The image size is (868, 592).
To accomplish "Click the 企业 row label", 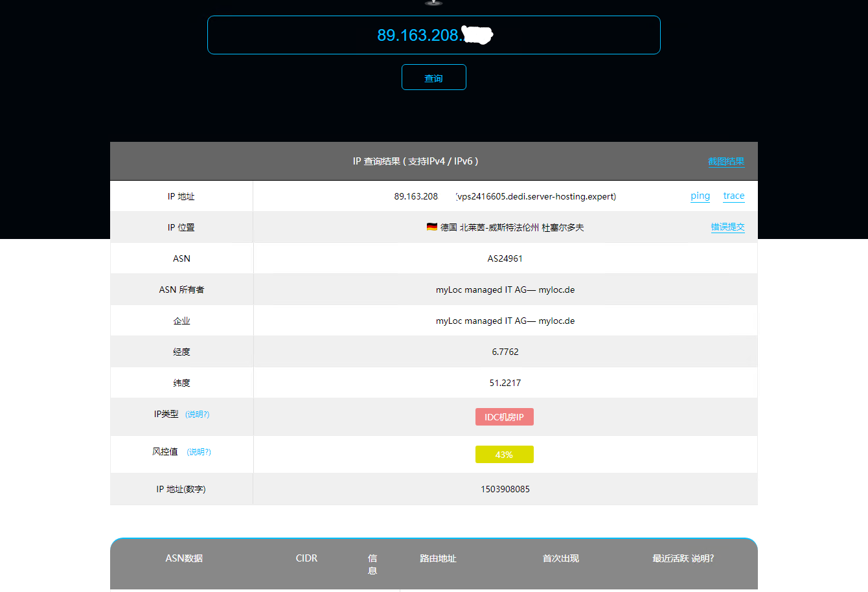I will click(181, 321).
